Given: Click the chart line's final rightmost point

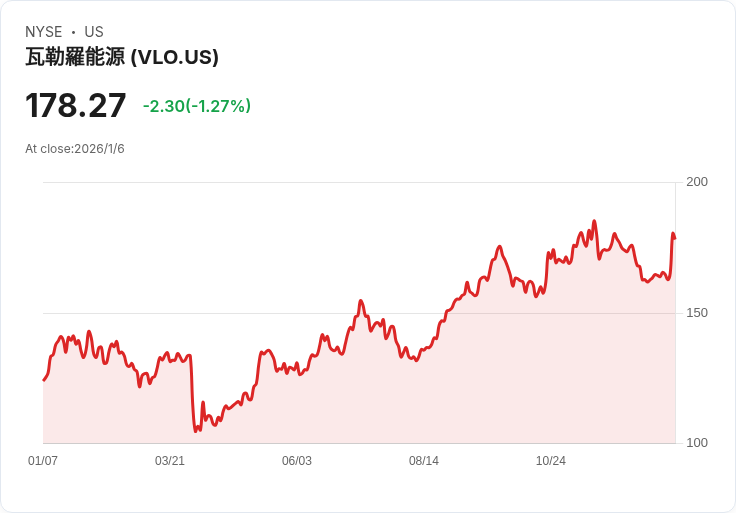Looking at the screenshot, I should coord(675,238).
